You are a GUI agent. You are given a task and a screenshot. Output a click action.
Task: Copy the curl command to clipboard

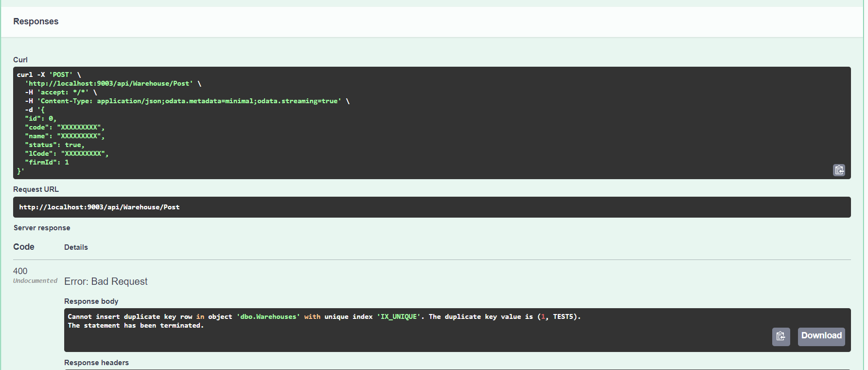point(839,170)
